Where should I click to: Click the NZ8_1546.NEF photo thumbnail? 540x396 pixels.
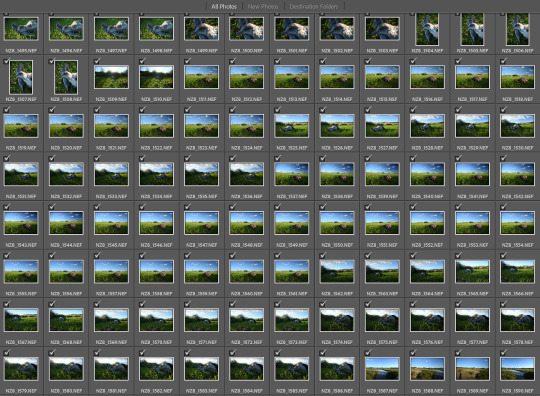156,223
